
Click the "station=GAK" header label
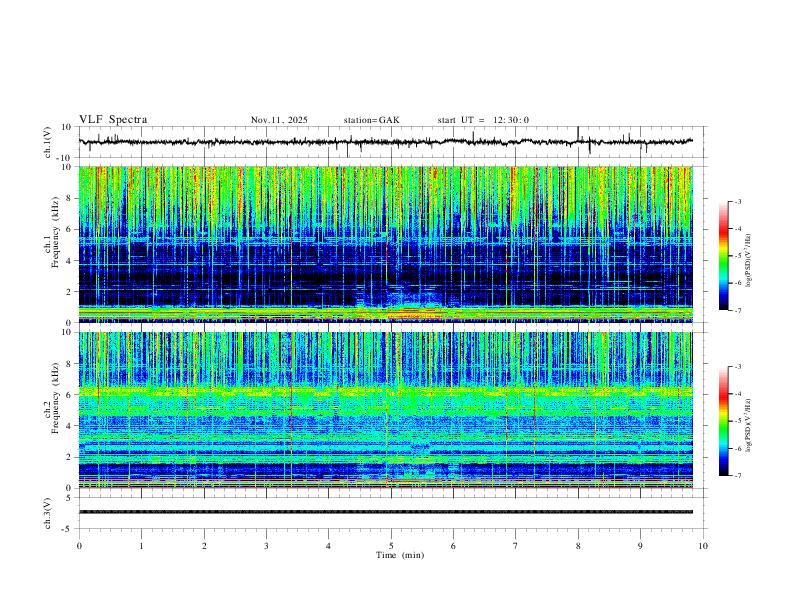tap(371, 120)
